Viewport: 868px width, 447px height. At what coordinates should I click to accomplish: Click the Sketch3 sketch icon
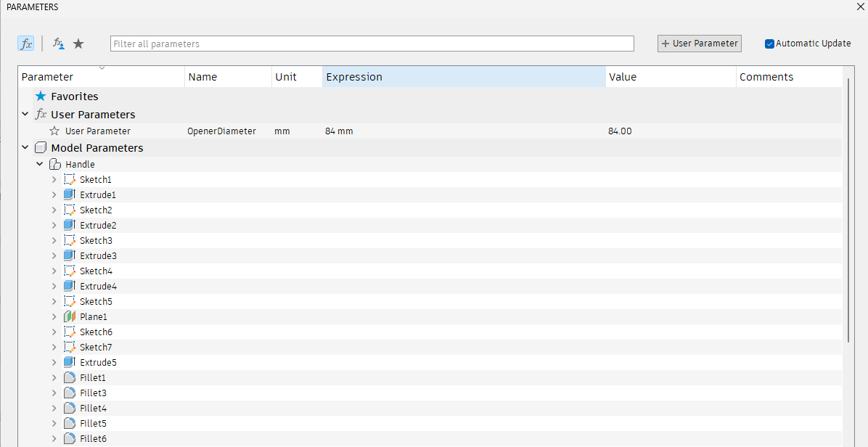click(69, 241)
